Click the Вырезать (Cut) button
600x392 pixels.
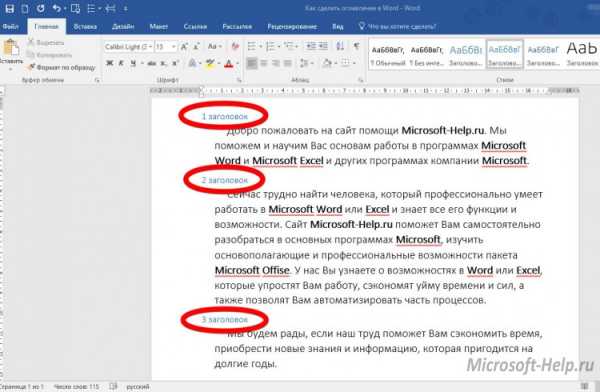[x=46, y=42]
